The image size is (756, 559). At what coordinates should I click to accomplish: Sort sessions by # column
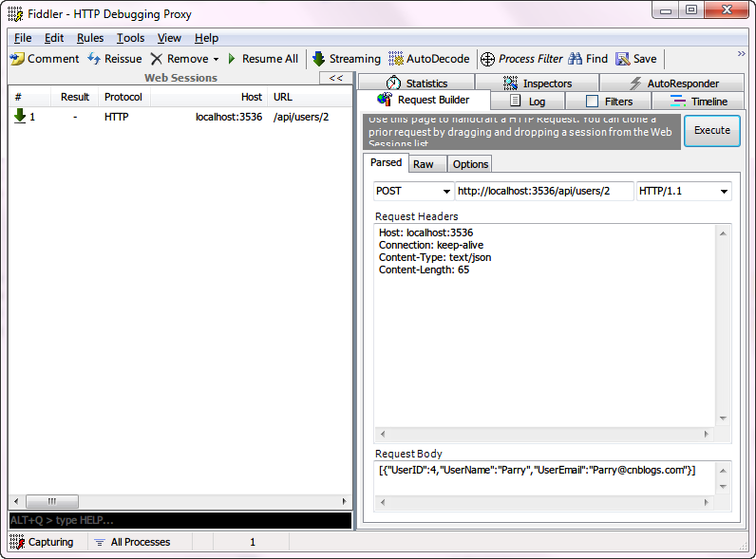29,97
